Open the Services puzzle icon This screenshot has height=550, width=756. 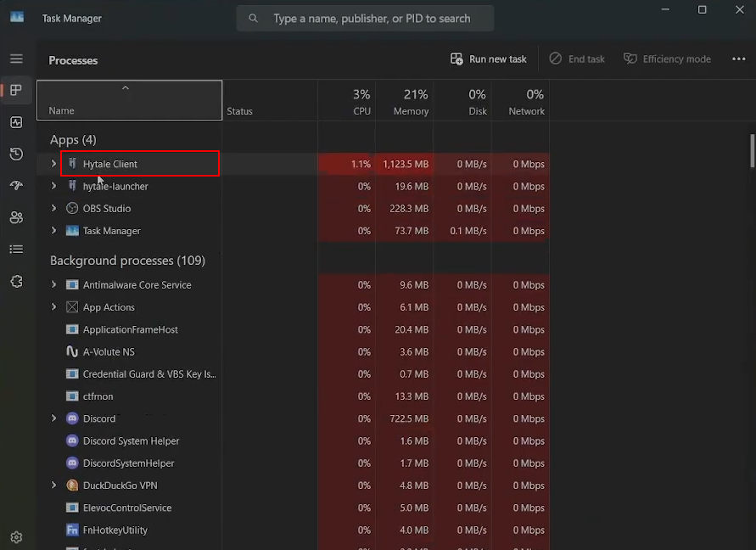click(16, 281)
